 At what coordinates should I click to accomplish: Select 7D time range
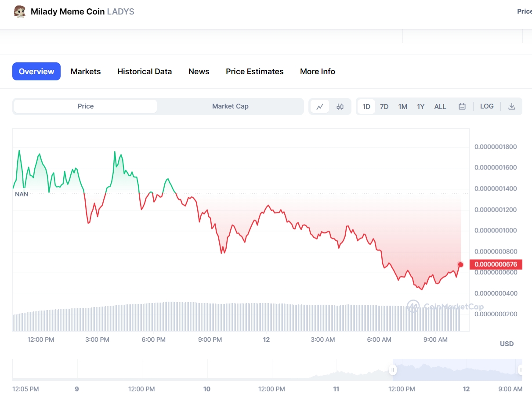[384, 106]
